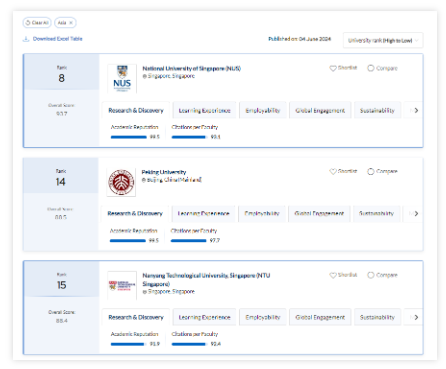446x369 pixels.
Task: Click the download icon beside Download Excel Table
Action: (26, 39)
